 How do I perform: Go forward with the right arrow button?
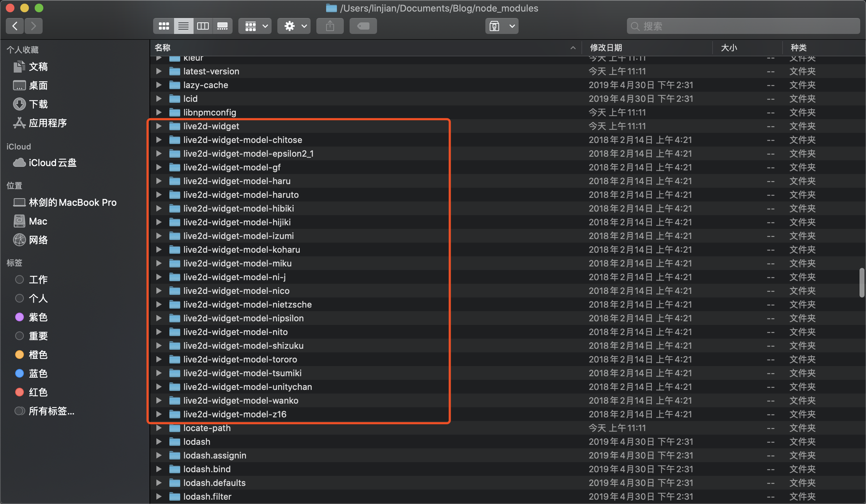[34, 26]
